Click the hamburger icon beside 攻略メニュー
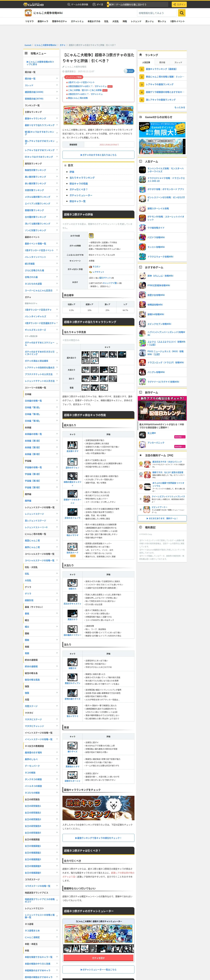 pyautogui.click(x=26, y=53)
